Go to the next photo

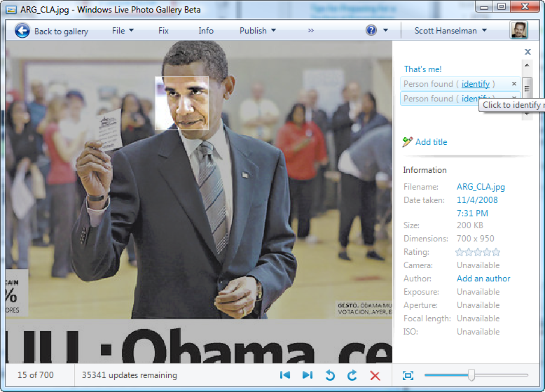coord(307,375)
